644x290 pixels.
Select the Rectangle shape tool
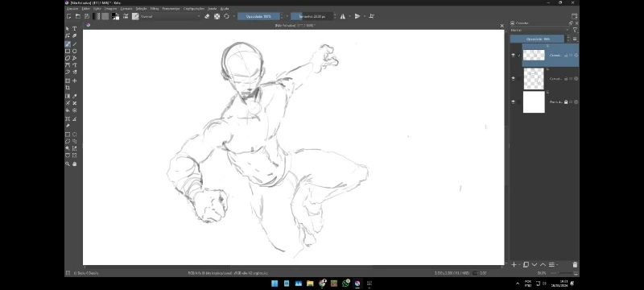68,52
